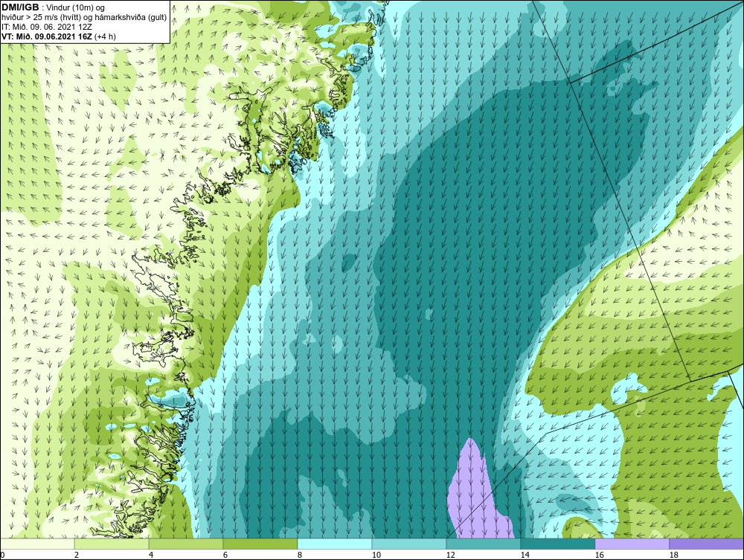The height and width of the screenshot is (560, 744).
Task: Click the 8–10 m/s pale cyan legend swatch
Action: (x=335, y=544)
